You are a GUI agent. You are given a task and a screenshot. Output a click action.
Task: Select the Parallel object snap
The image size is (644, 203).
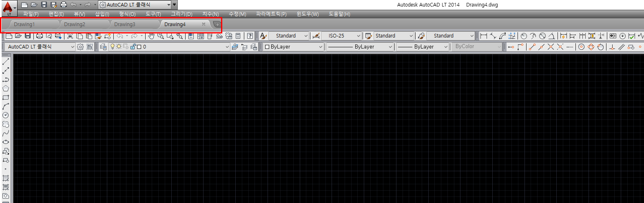coord(622,47)
